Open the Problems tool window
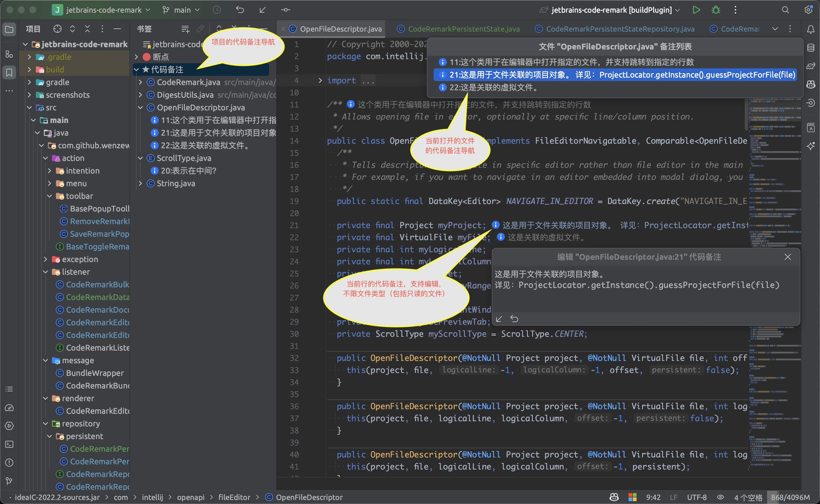Viewport: 820px width, 504px height. pyautogui.click(x=9, y=463)
